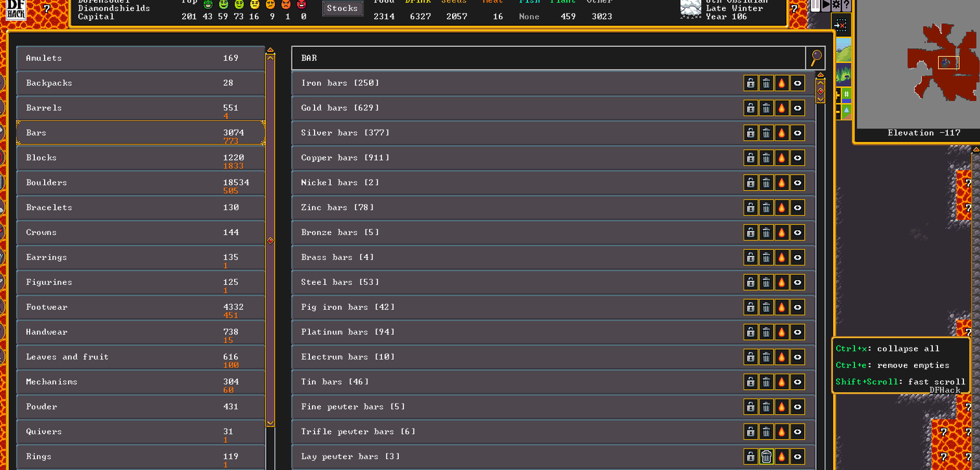Dump Brass bars with the trash icon
Image resolution: width=980 pixels, height=470 pixels.
[766, 257]
